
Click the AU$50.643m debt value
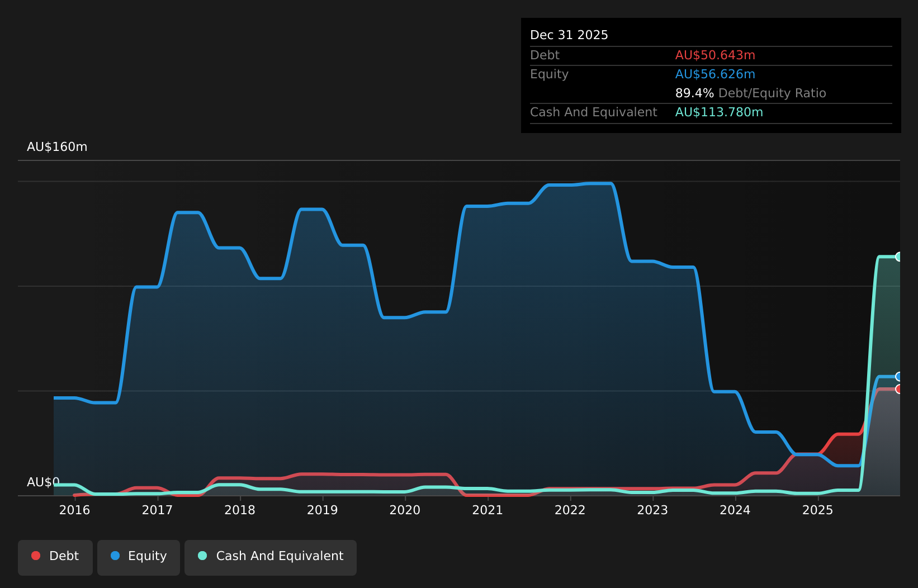(x=715, y=55)
